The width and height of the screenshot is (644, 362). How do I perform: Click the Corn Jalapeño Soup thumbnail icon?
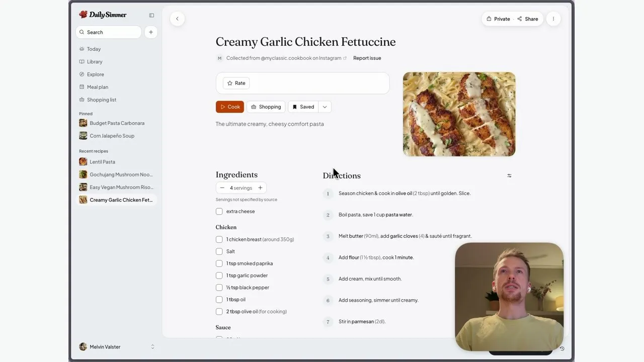pos(83,136)
